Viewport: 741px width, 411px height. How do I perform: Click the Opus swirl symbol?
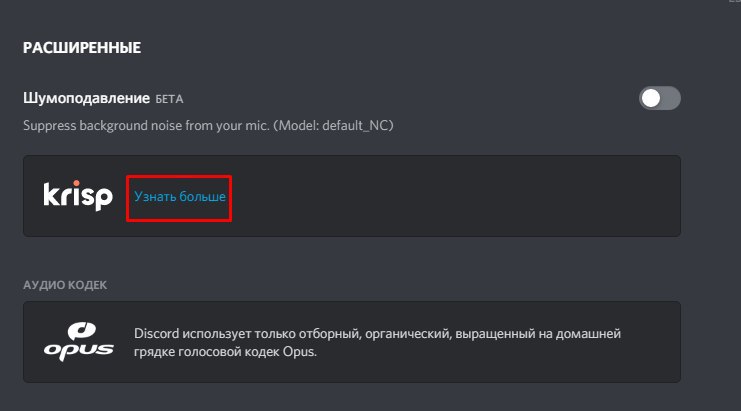pyautogui.click(x=81, y=331)
